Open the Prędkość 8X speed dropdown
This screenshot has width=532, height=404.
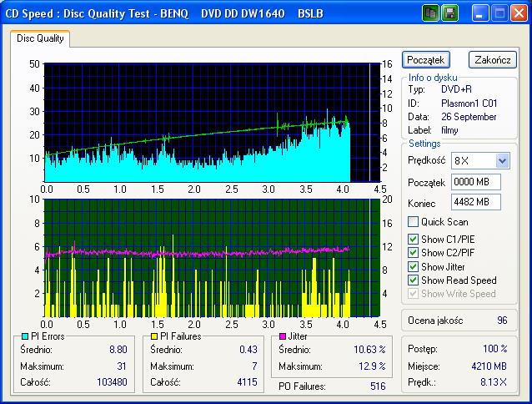[502, 160]
